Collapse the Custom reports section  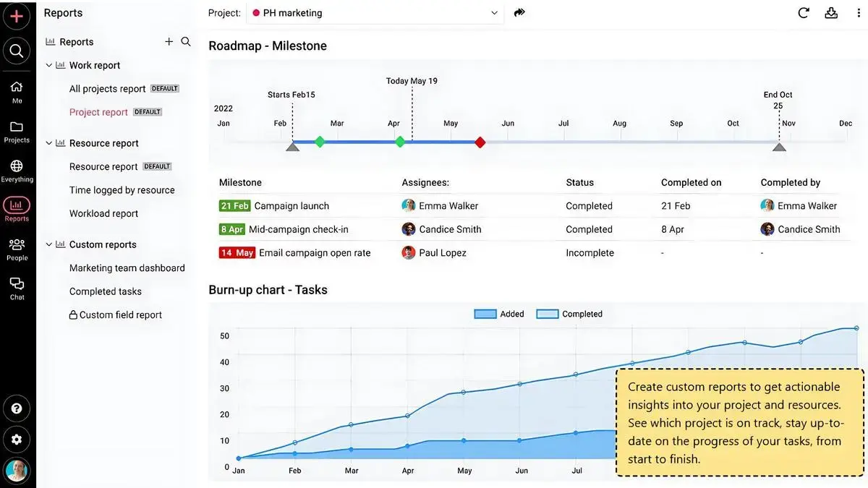pos(49,244)
